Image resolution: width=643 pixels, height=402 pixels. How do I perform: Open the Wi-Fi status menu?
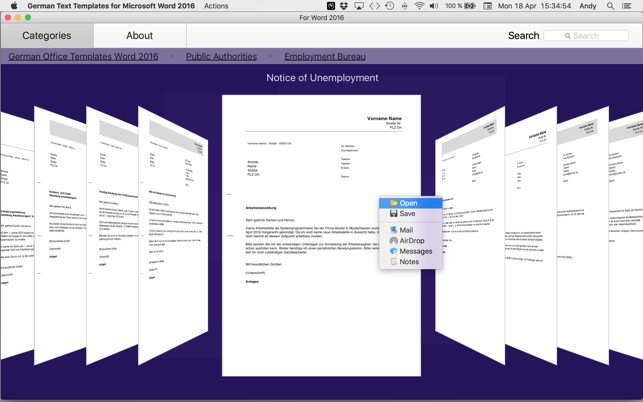click(419, 6)
